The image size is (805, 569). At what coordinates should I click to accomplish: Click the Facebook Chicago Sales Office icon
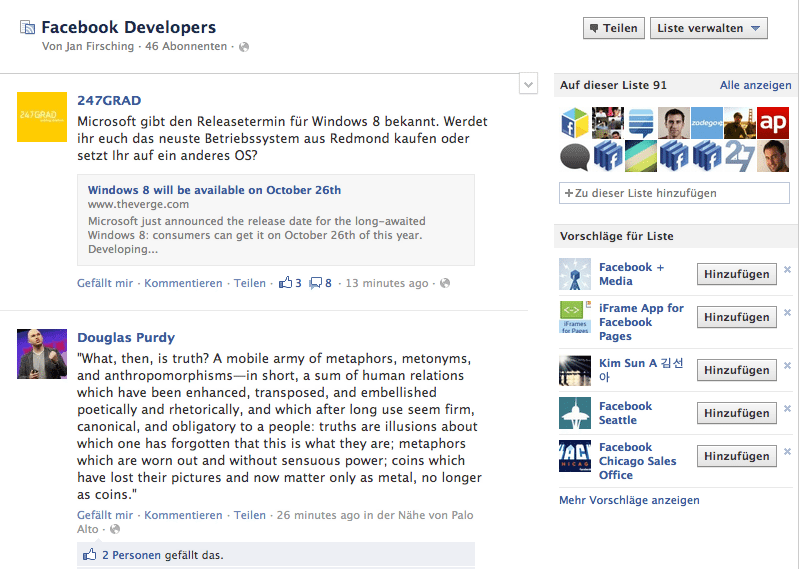pyautogui.click(x=575, y=456)
